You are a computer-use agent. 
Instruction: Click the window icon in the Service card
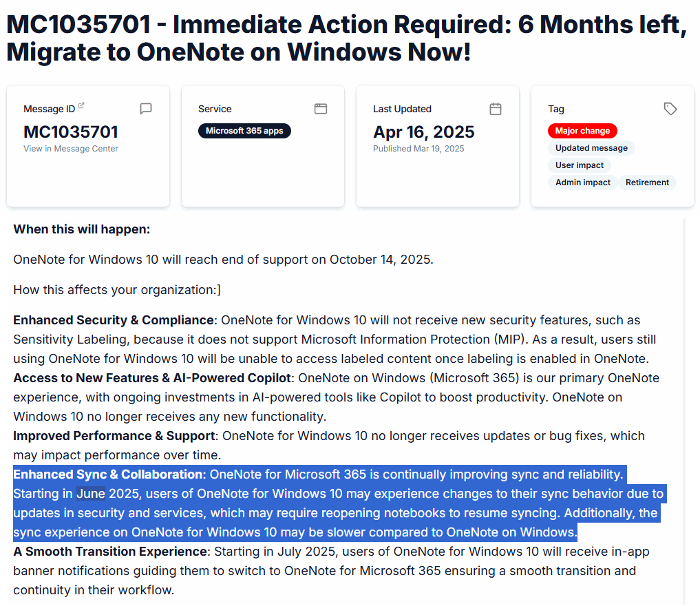pyautogui.click(x=321, y=109)
